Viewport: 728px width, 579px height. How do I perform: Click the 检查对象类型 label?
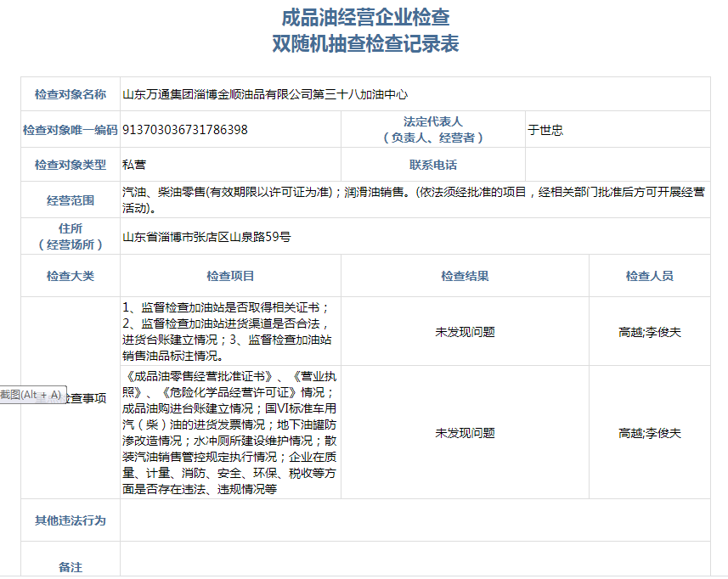(x=71, y=165)
